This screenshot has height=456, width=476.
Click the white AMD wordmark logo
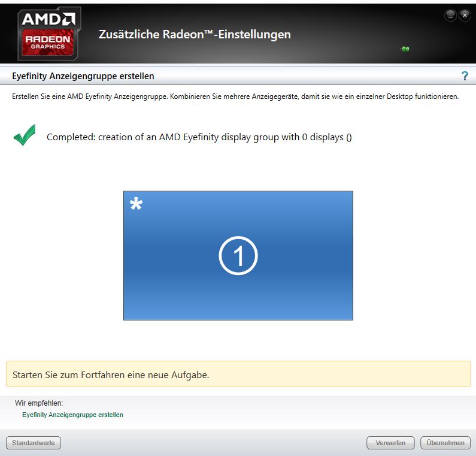click(x=48, y=19)
